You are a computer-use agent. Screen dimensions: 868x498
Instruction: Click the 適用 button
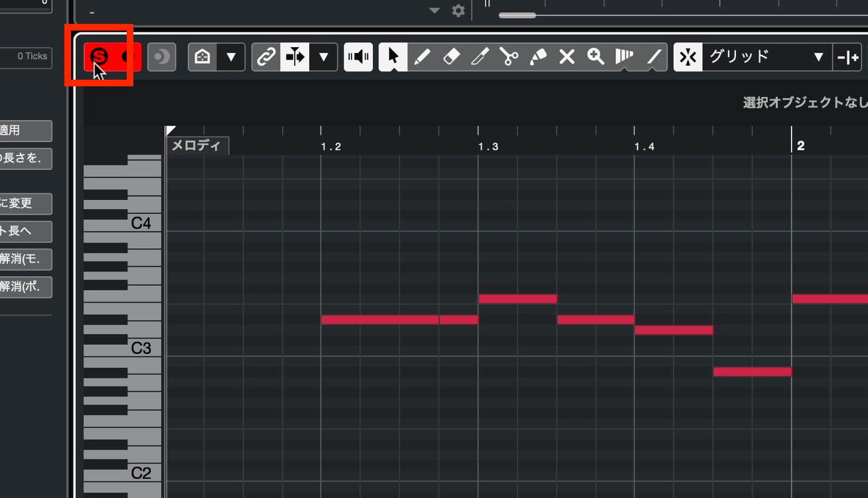25,131
